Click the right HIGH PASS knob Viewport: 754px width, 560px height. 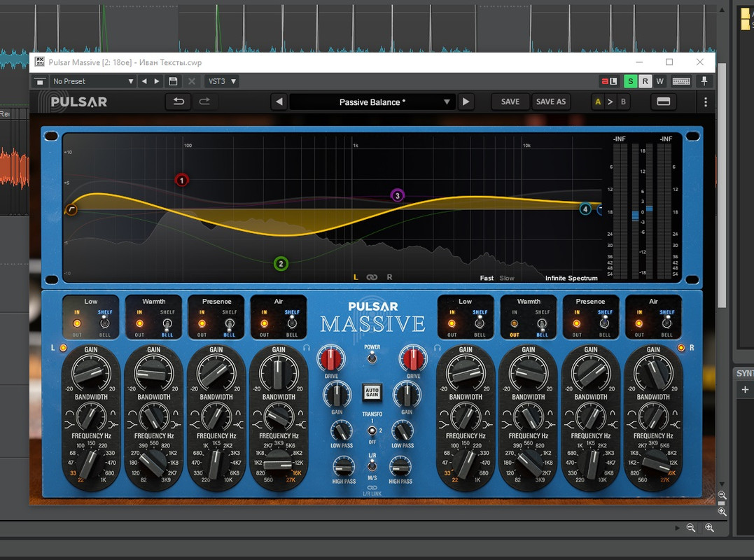[400, 467]
